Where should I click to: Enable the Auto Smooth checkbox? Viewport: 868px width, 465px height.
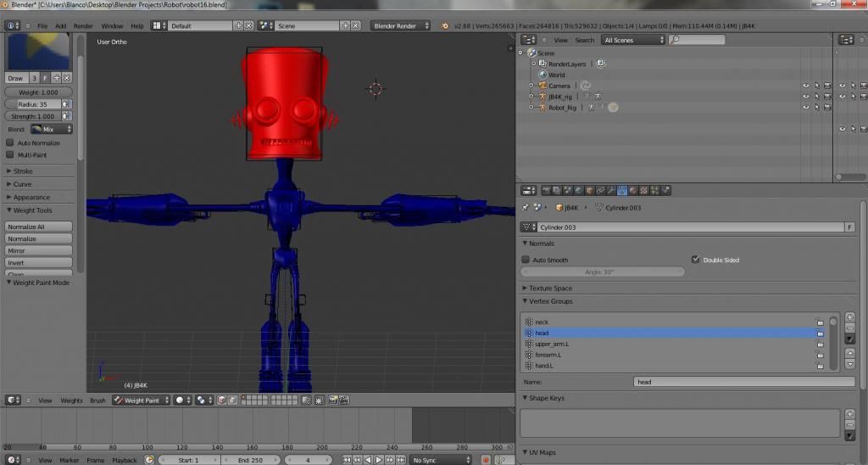(526, 260)
